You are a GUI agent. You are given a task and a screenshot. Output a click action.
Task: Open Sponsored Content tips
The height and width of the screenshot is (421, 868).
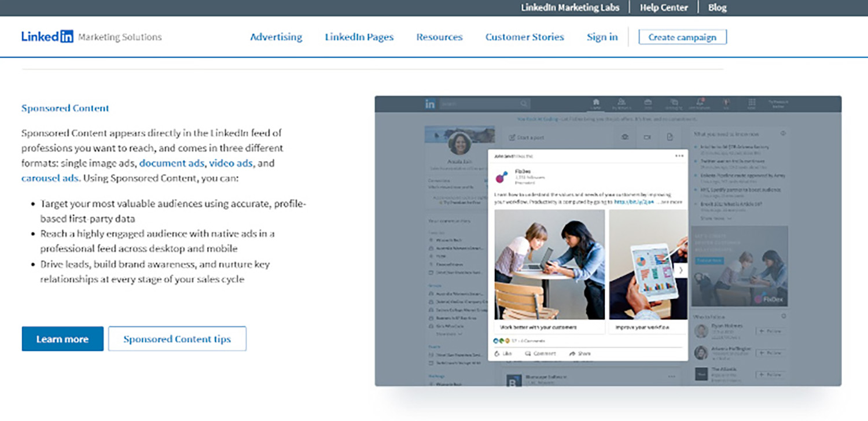(x=177, y=339)
